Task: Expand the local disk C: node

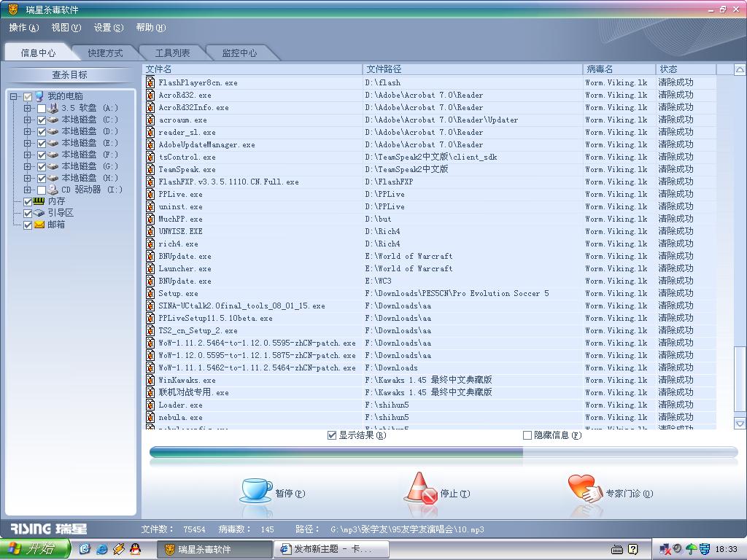Action: pyautogui.click(x=27, y=120)
